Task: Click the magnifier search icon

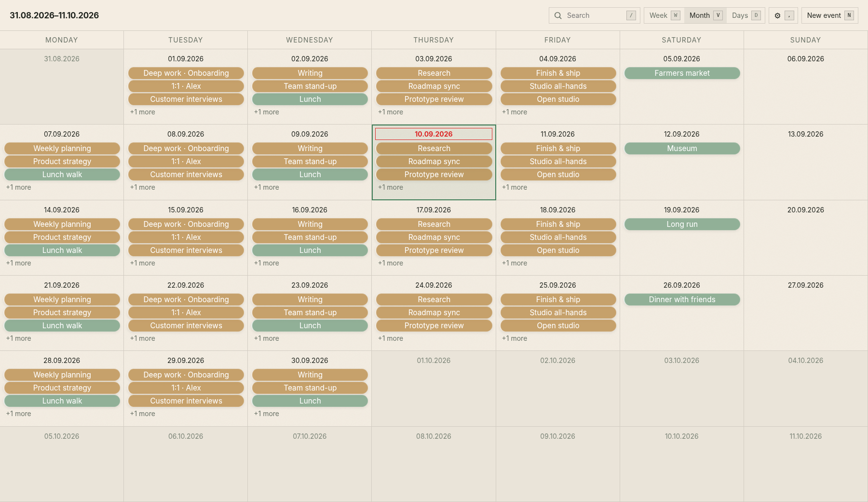Action: point(558,15)
